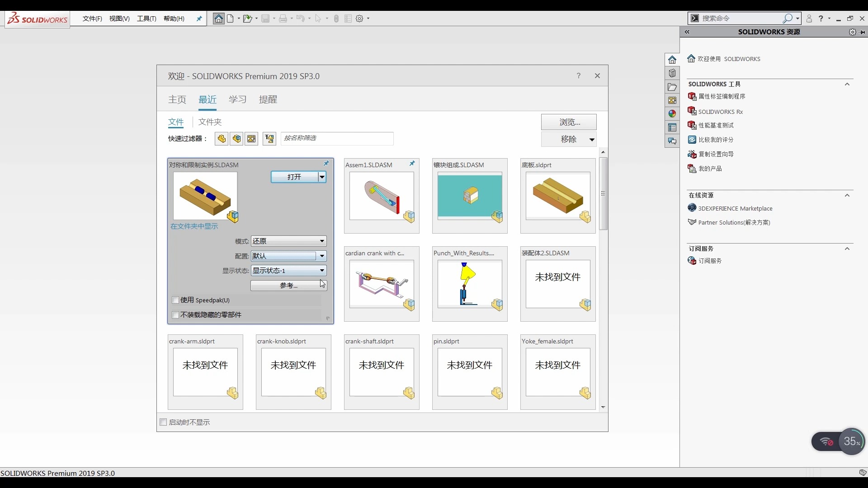The height and width of the screenshot is (488, 868).
Task: Open the 工具(T) menu
Action: [146, 19]
